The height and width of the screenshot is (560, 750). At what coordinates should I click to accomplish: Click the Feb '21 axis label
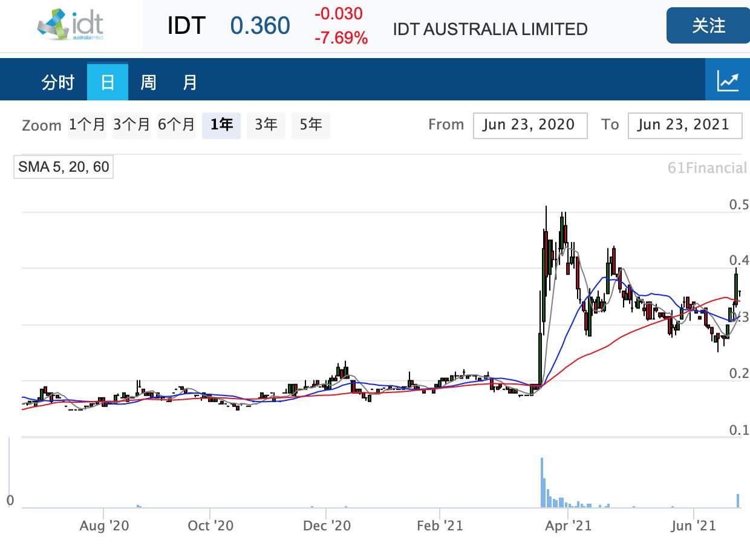(440, 526)
